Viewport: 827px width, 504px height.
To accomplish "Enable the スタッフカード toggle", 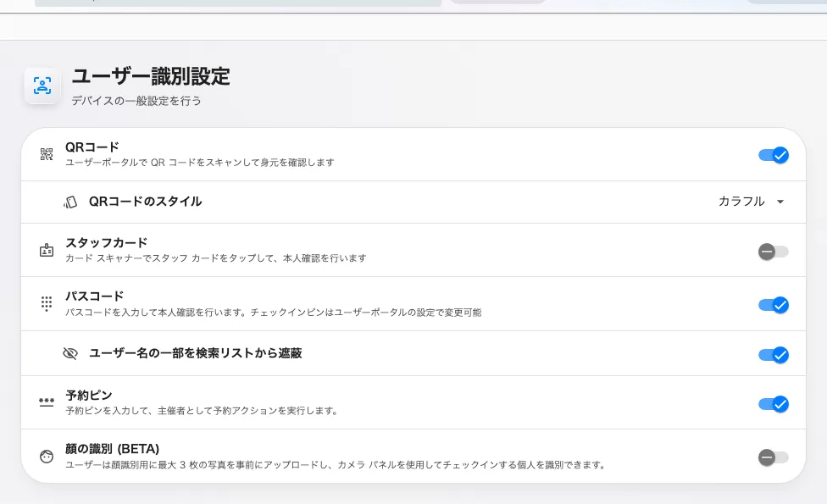I will pyautogui.click(x=774, y=252).
